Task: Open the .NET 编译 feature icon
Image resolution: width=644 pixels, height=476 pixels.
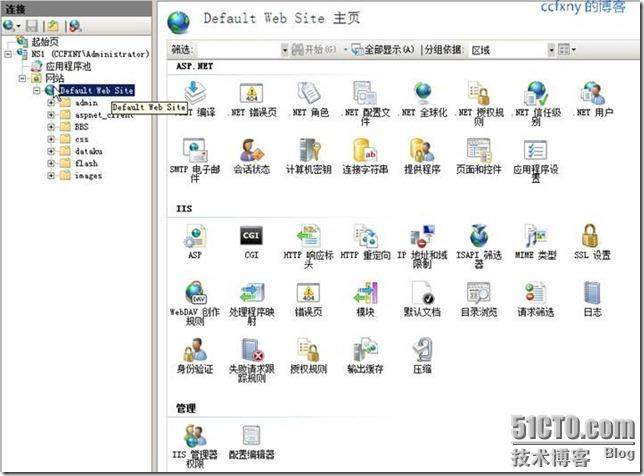Action: click(195, 99)
